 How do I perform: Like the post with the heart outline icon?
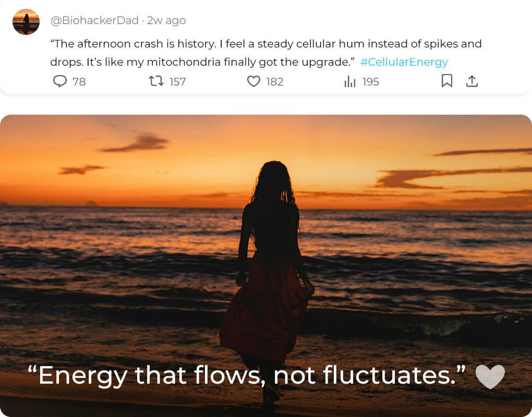tap(253, 81)
